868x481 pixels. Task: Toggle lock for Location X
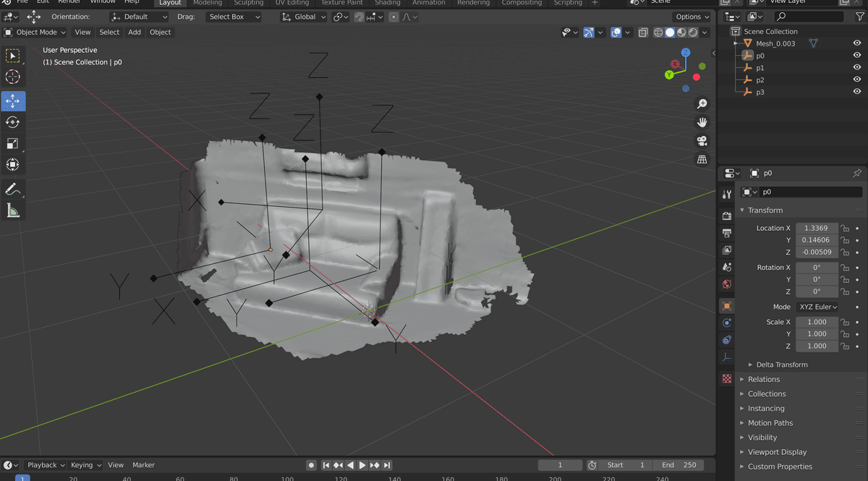pos(844,228)
